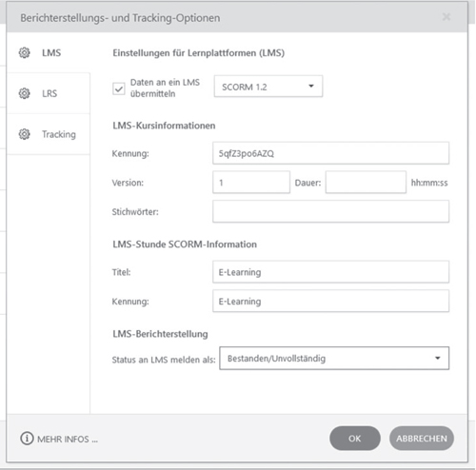The width and height of the screenshot is (476, 470).
Task: Click the Stichwörter input field
Action: pos(330,211)
